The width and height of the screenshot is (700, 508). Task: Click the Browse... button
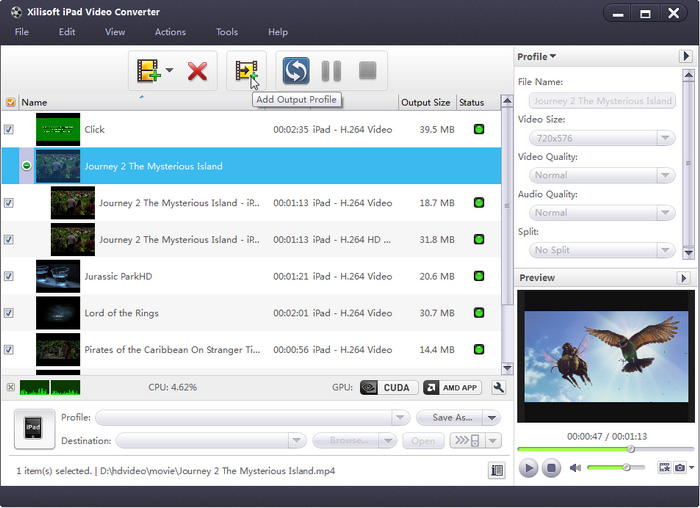tap(346, 441)
